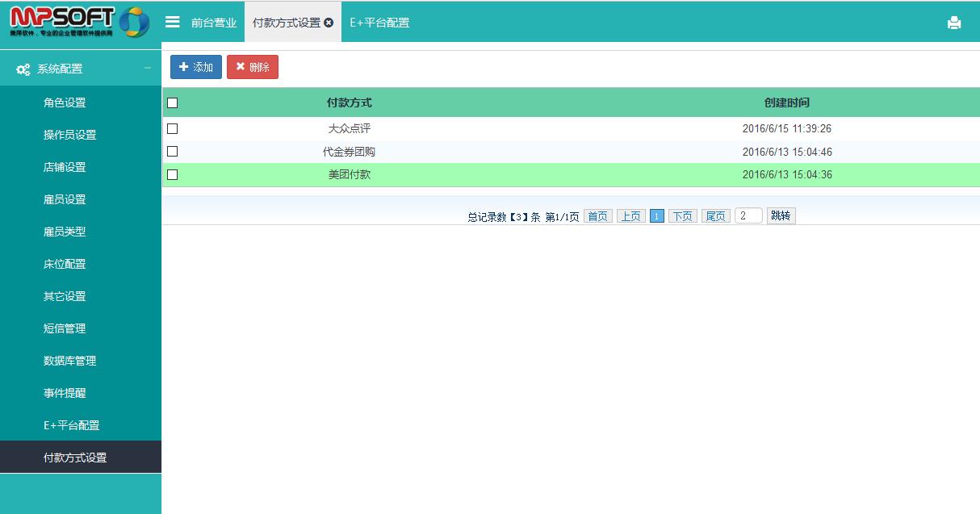The width and height of the screenshot is (980, 514).
Task: Open 角色设置 in the sidebar
Action: [x=65, y=102]
